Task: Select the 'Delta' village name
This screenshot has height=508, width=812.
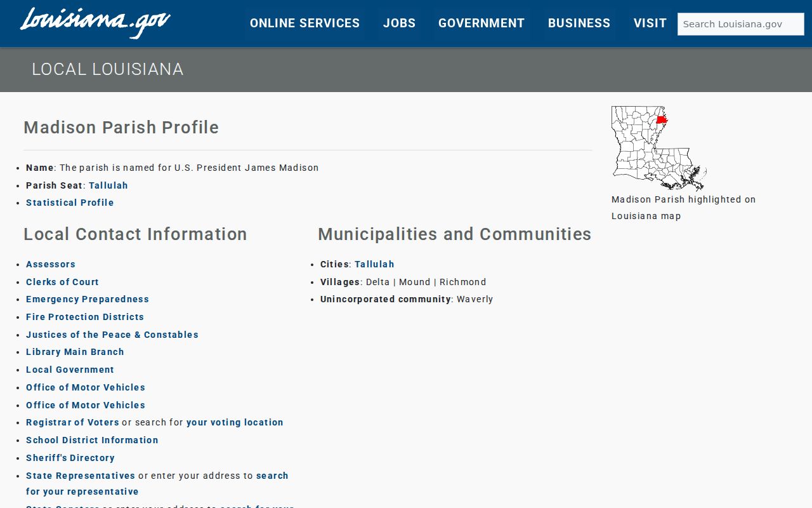Action: [x=378, y=282]
